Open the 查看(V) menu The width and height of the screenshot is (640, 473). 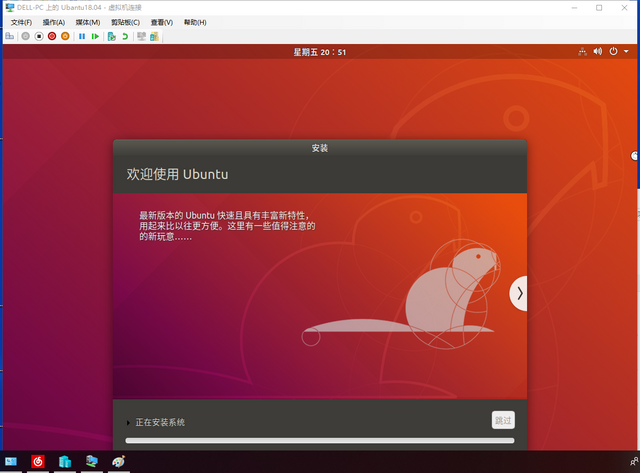162,22
